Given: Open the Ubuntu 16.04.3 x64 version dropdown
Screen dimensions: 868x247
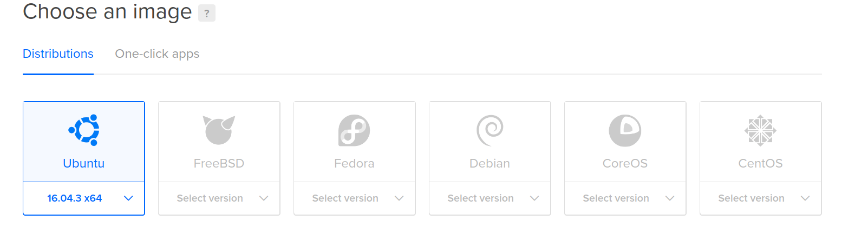Looking at the screenshot, I should tap(84, 198).
